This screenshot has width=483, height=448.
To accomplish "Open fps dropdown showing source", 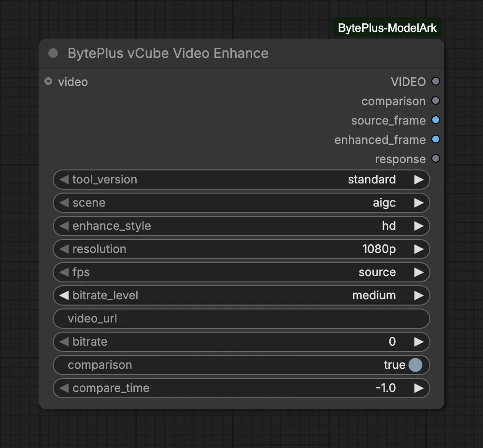I will 241,272.
